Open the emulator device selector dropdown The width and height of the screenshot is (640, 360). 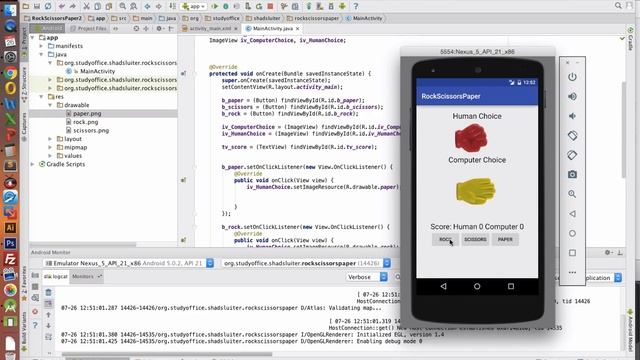(129, 263)
